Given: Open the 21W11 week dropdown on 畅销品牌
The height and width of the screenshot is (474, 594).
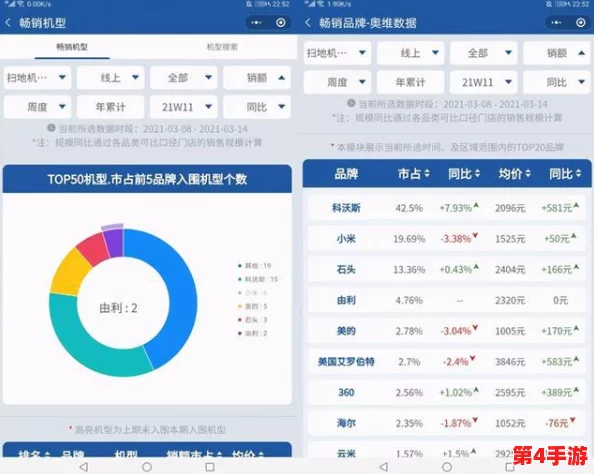Looking at the screenshot, I should 483,82.
